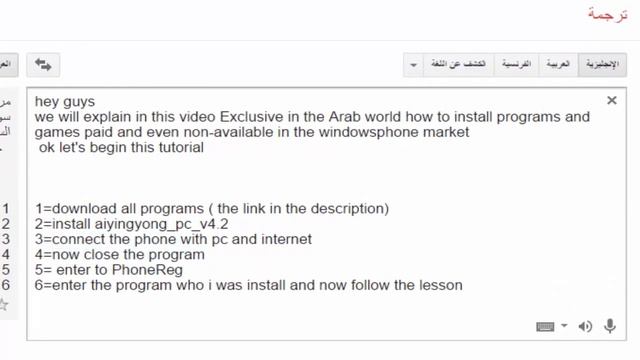Select the الإنجليزية (English) source tab
Image resolution: width=640 pixels, height=360 pixels.
click(x=602, y=64)
